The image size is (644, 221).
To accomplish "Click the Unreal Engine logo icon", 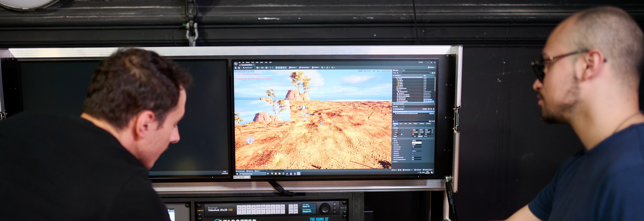I will [236, 64].
